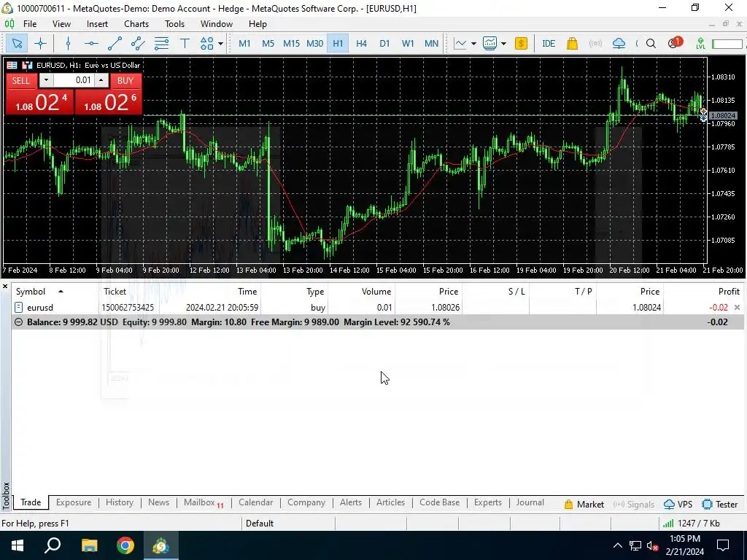Click the depth of market icon
Viewport: 747px width, 560px height.
tap(12, 65)
